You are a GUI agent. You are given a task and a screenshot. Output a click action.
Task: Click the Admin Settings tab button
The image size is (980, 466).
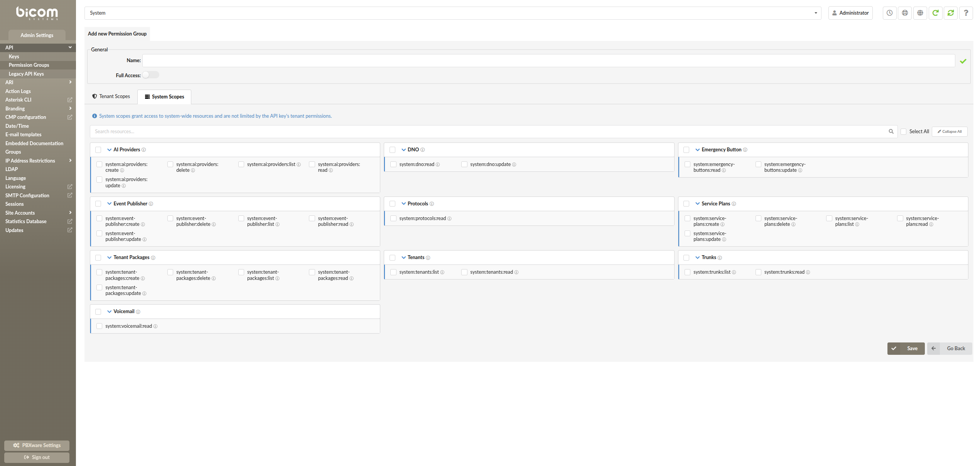point(37,35)
